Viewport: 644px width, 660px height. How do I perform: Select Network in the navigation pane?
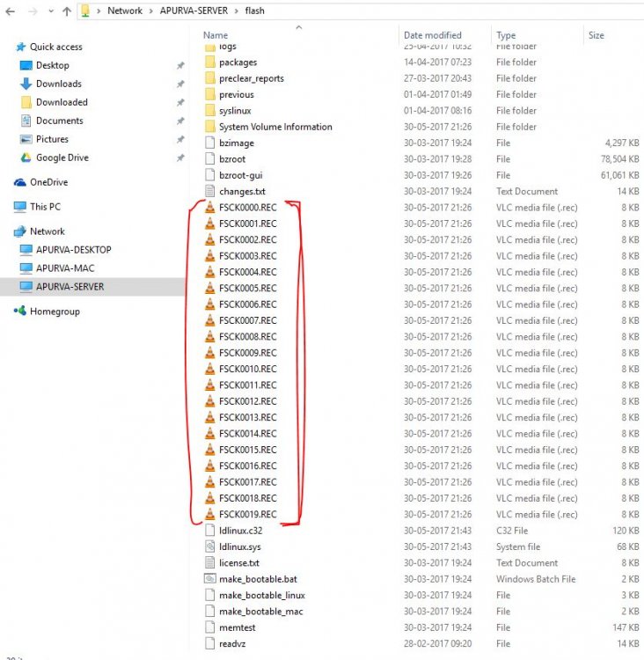click(48, 231)
